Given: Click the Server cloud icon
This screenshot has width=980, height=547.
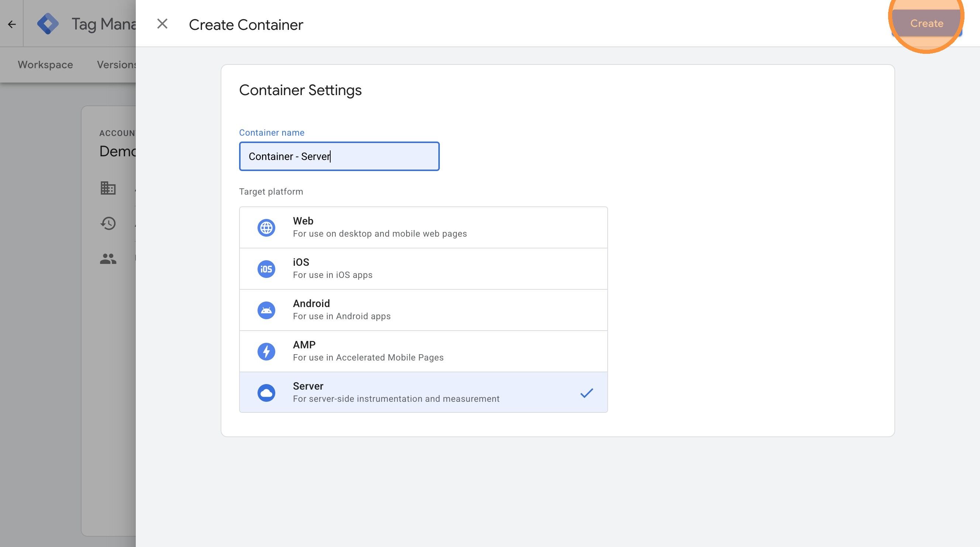Looking at the screenshot, I should tap(266, 392).
